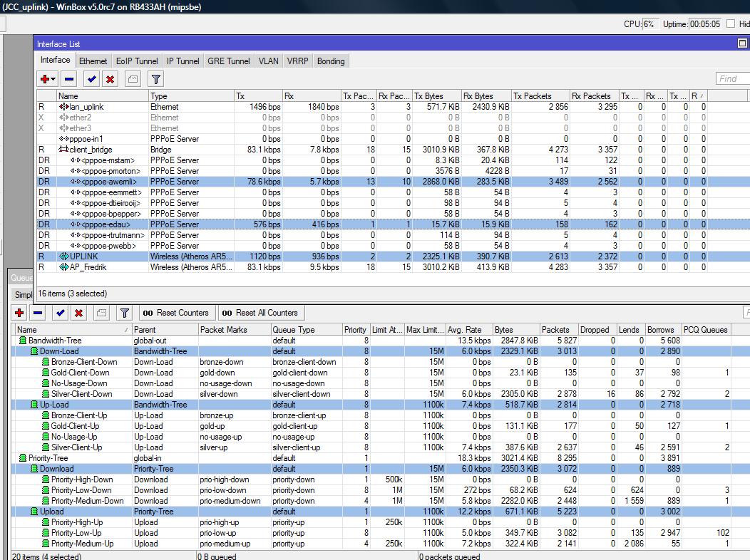Image resolution: width=750 pixels, height=560 pixels.
Task: Click the Disable red X in Interface List toolbar
Action: [110, 79]
